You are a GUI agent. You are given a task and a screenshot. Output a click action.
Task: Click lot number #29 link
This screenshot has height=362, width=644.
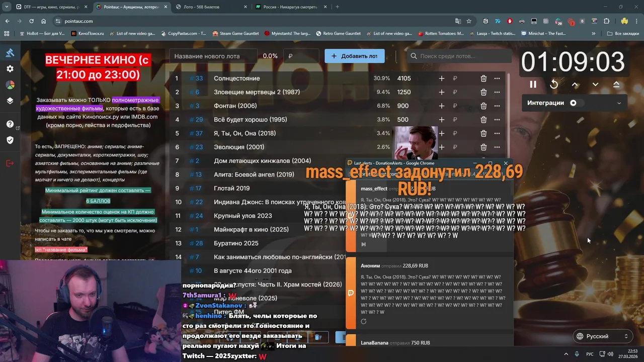[x=196, y=120]
